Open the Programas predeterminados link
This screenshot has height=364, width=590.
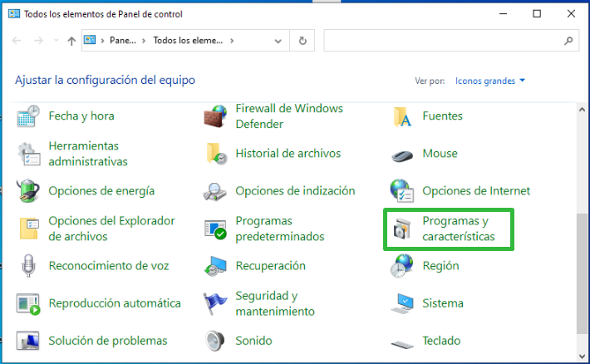pos(279,229)
